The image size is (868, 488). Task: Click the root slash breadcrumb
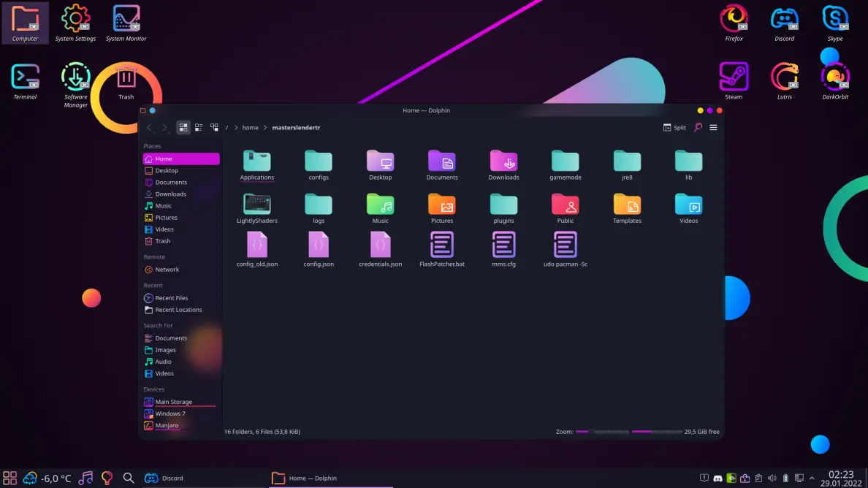(x=226, y=128)
